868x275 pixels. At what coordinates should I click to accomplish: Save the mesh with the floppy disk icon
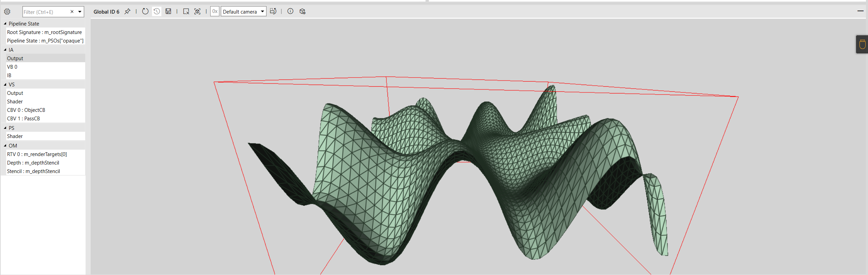pyautogui.click(x=168, y=12)
